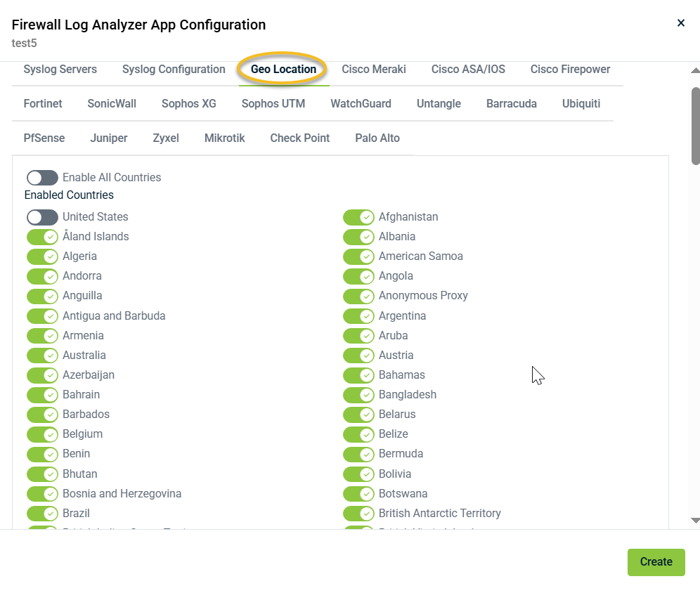Open the WatchGuard tab
This screenshot has width=700, height=593.
point(361,104)
